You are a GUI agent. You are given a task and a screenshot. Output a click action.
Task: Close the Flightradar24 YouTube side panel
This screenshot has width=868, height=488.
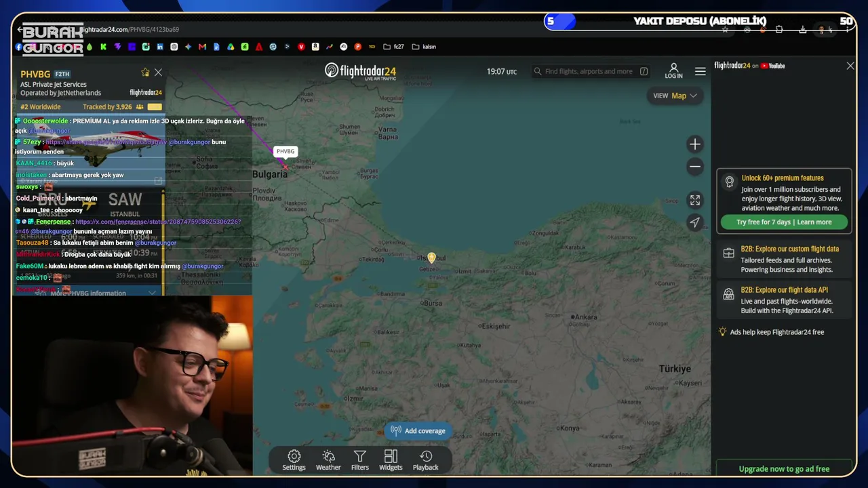(x=850, y=66)
